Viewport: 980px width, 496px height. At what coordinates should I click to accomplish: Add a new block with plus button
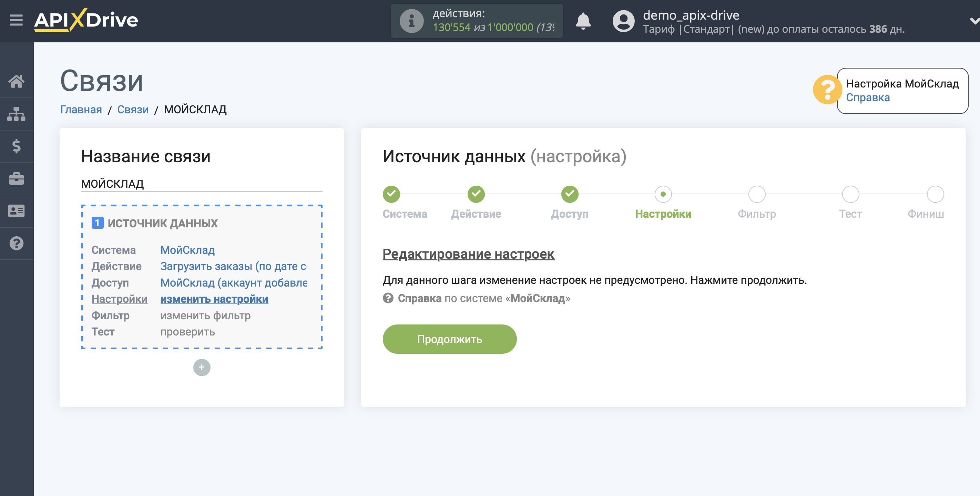click(x=202, y=368)
